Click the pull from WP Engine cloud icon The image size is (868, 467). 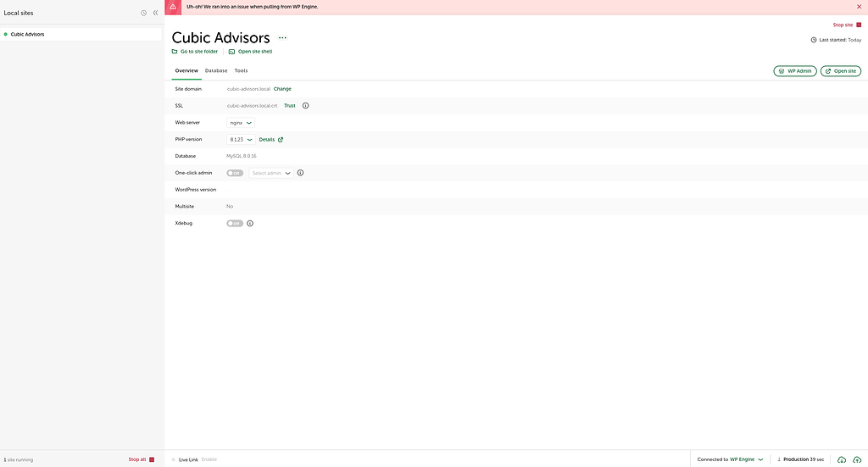[842, 460]
